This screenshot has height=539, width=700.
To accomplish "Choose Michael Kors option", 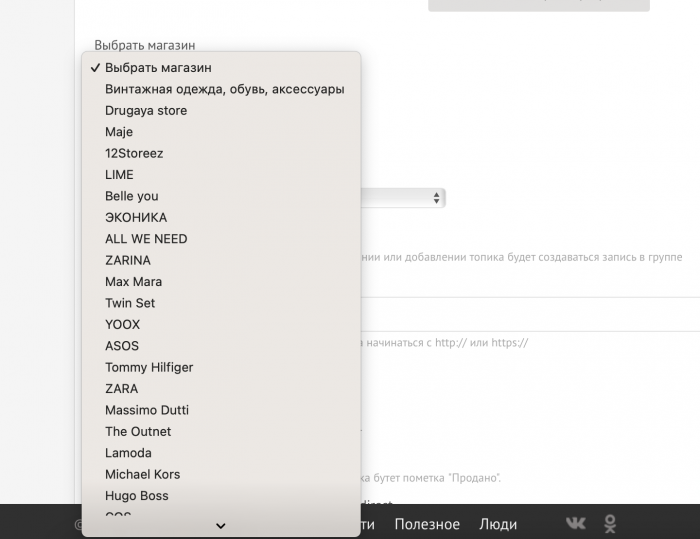I will click(221, 475).
